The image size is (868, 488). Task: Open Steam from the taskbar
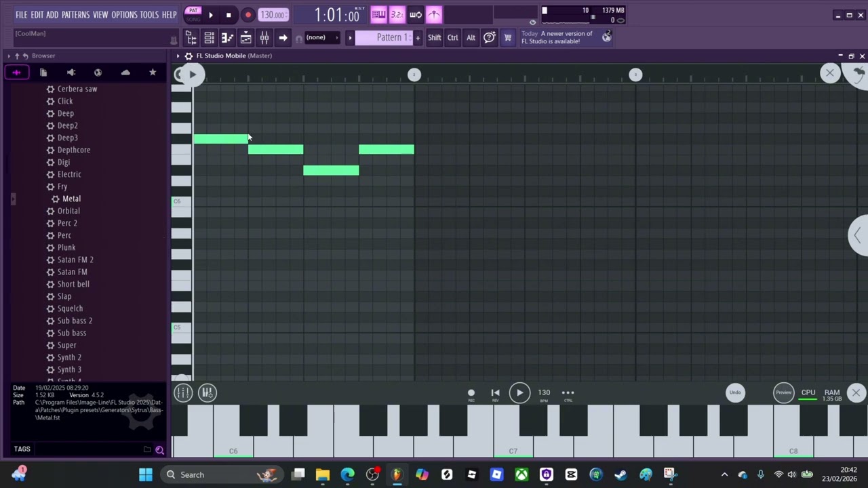620,474
